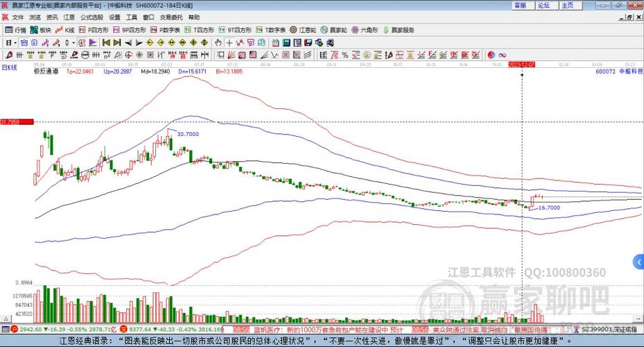Open the calendar icon in toolbar
Viewport: 644px width, 347px height.
coord(276,43)
